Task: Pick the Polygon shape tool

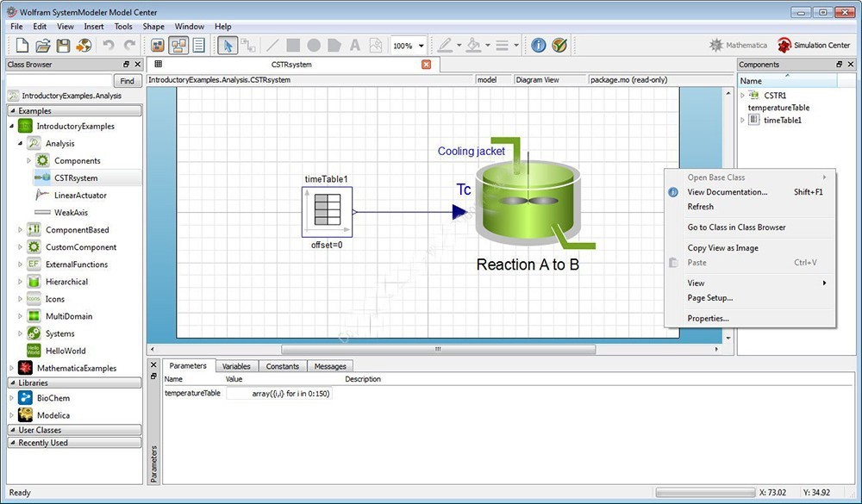Action: pos(334,45)
